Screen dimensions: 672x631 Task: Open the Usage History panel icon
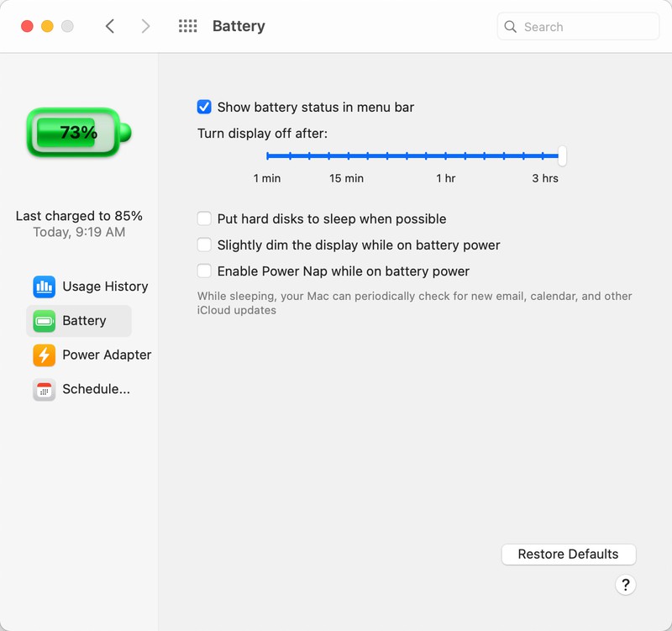(x=46, y=287)
